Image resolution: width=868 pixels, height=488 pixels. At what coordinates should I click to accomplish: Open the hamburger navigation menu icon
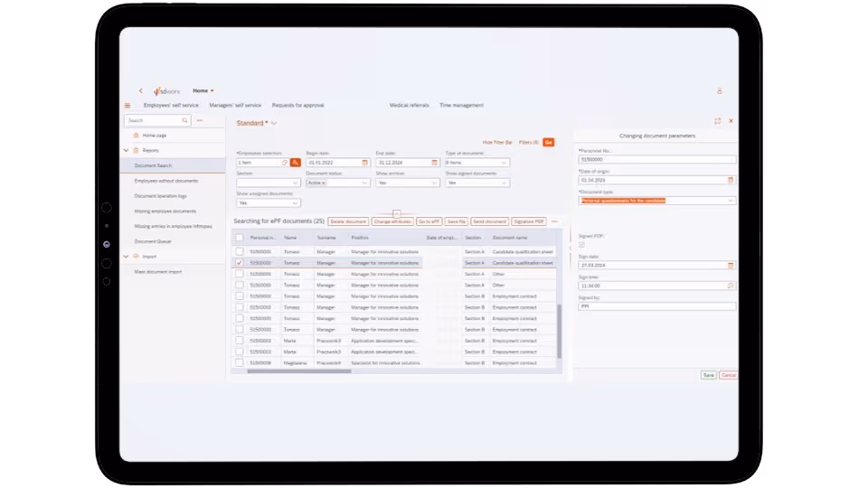[127, 105]
